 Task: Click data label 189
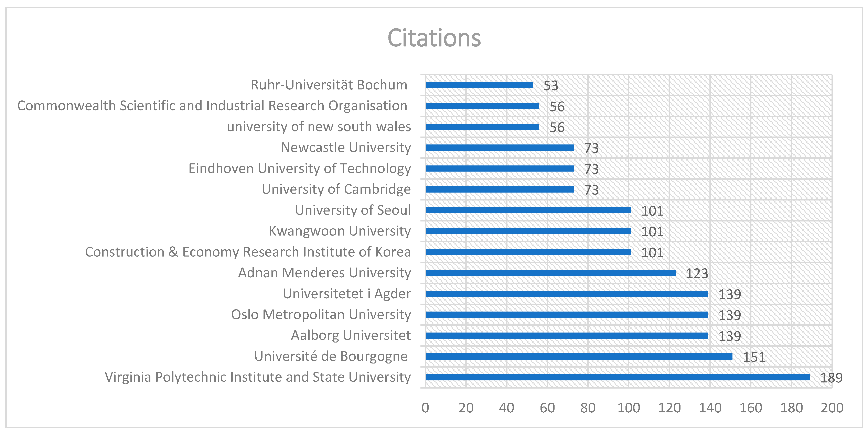(x=831, y=378)
